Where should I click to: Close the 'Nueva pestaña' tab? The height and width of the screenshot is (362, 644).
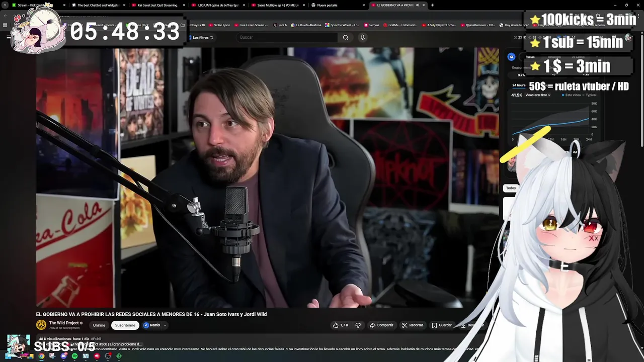[x=364, y=5]
